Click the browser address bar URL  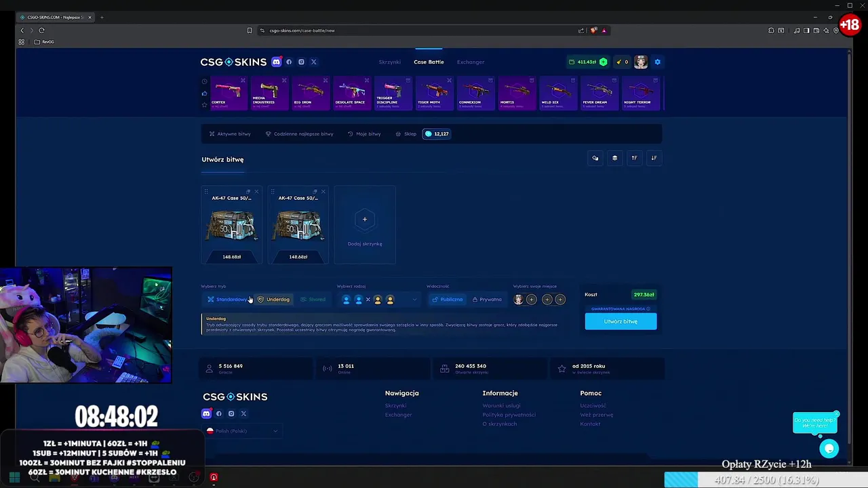tap(302, 30)
